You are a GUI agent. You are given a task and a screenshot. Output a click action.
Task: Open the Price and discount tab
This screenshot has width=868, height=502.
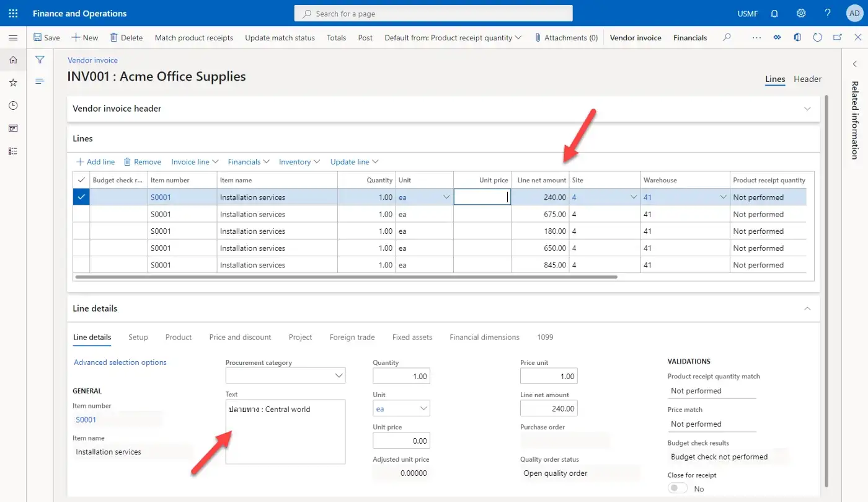(240, 338)
